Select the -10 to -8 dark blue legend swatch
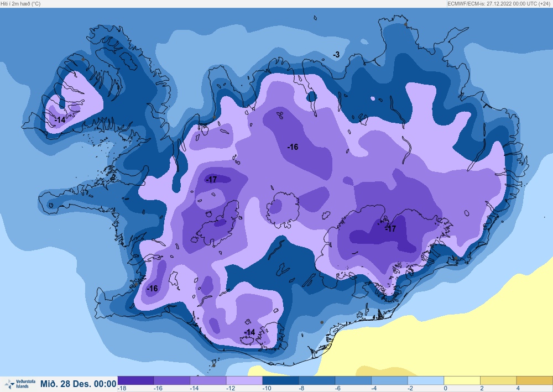The image size is (553, 392). point(280,380)
